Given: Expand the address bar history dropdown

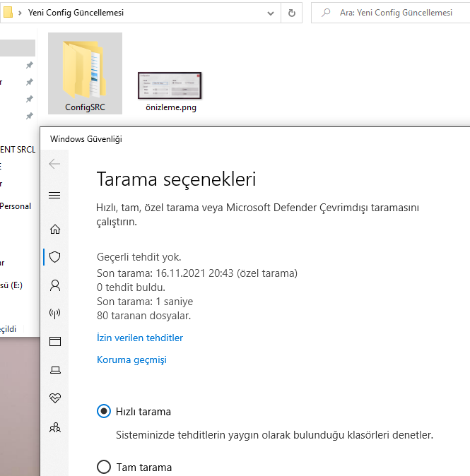Looking at the screenshot, I should pos(271,13).
